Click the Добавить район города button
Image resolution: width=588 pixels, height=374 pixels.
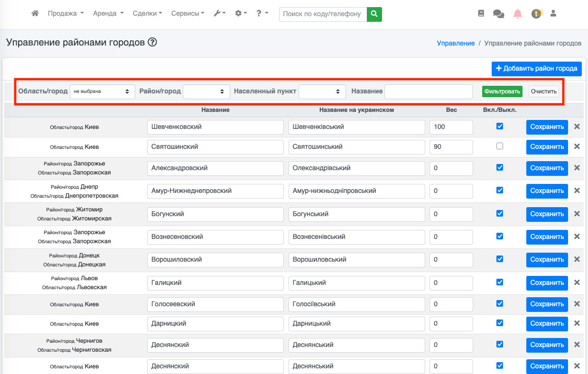coord(536,69)
